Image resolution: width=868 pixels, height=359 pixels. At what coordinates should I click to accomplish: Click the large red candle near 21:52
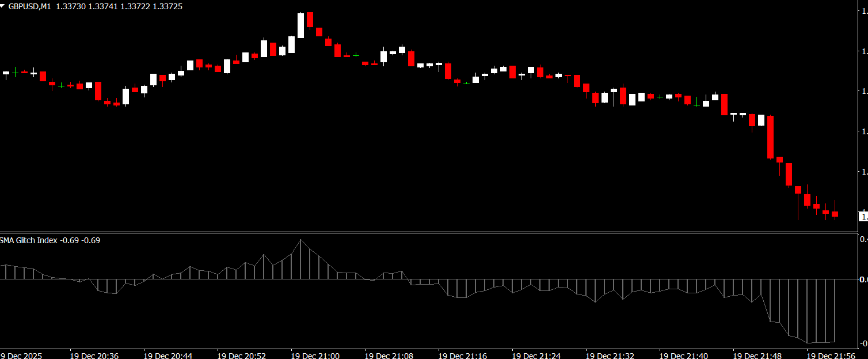pos(770,137)
